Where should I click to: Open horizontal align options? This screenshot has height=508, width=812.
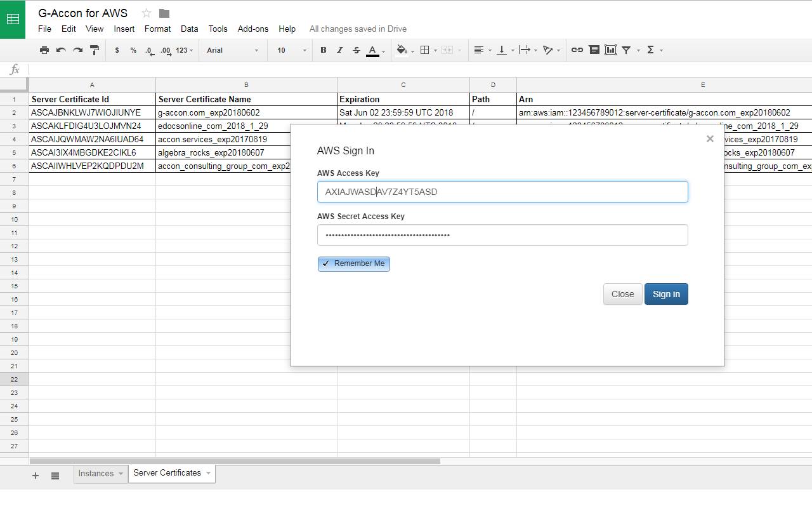point(479,50)
